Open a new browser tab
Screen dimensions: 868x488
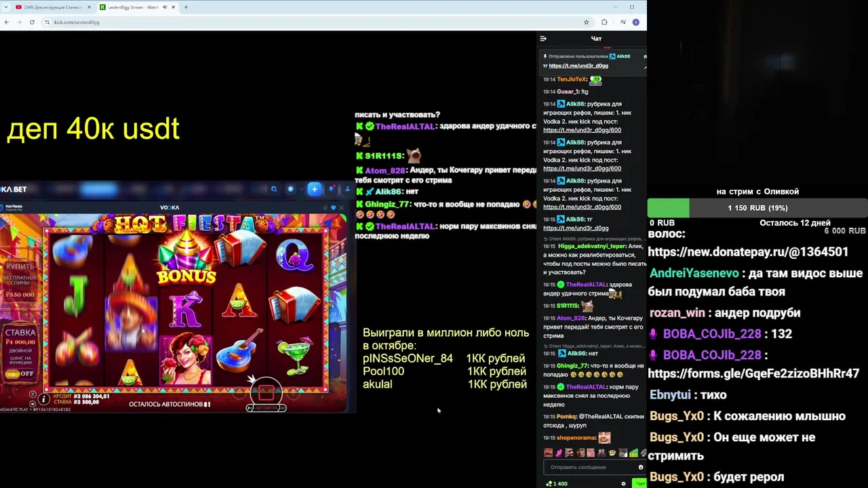[186, 7]
